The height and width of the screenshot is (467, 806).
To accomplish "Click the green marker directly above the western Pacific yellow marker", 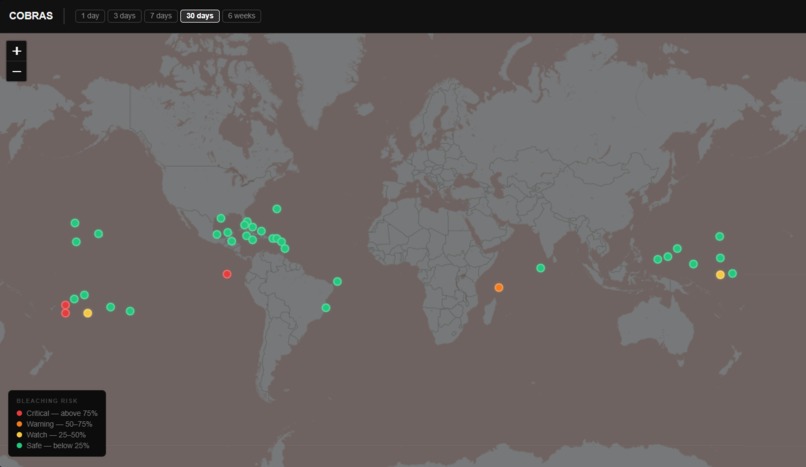I will tap(720, 258).
